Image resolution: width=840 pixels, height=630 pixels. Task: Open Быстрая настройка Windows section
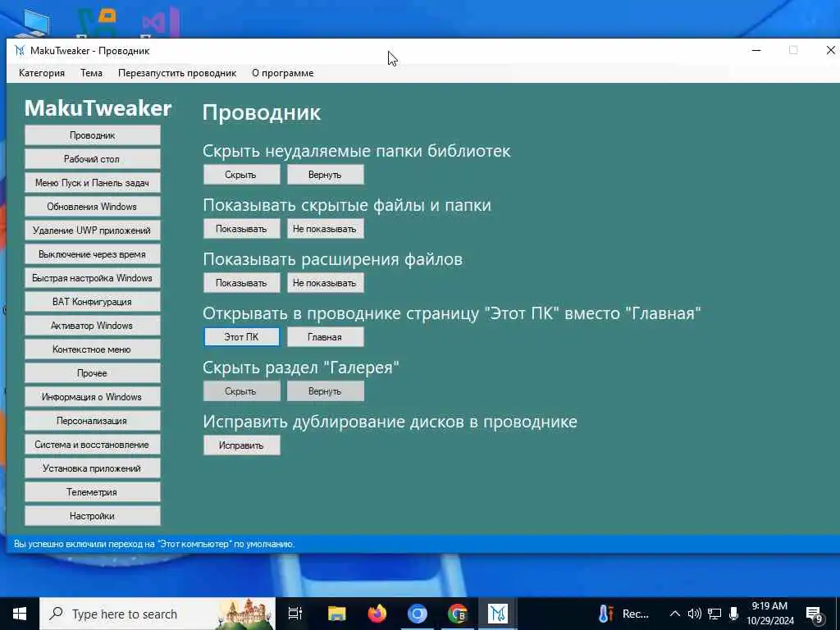click(92, 278)
